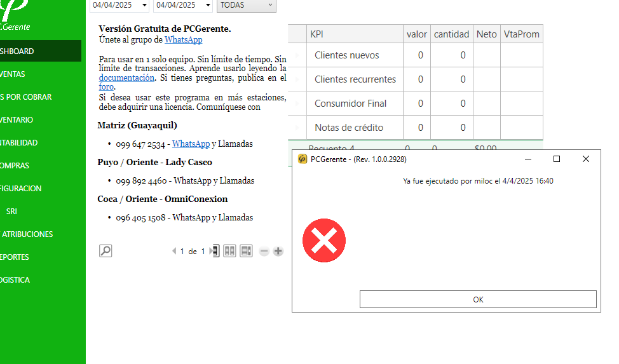Click 'Versión Gratuita de PCGerente.' heading
The width and height of the screenshot is (619, 364).
[165, 29]
